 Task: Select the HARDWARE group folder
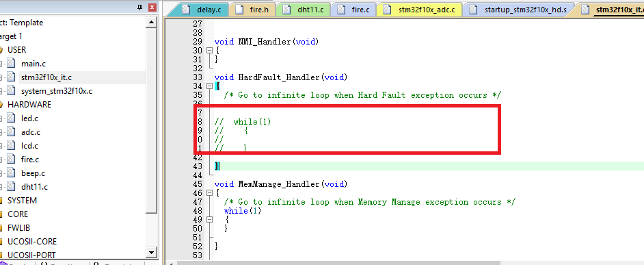(29, 105)
